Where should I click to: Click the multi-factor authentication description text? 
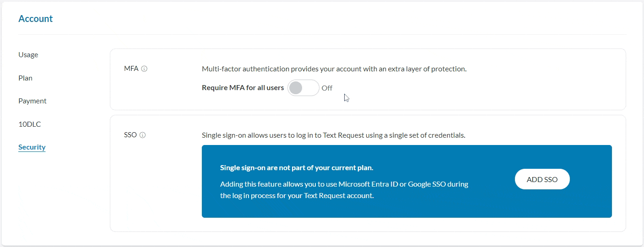(334, 69)
